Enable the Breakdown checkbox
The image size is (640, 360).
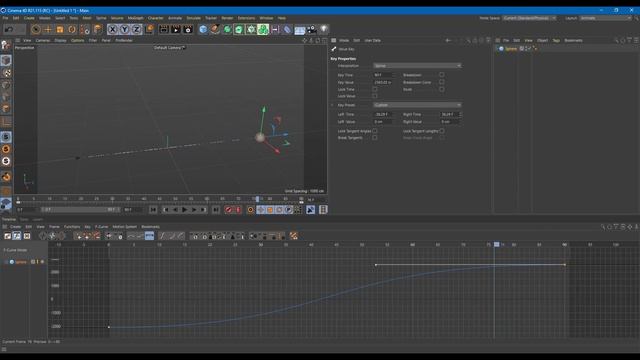click(442, 75)
